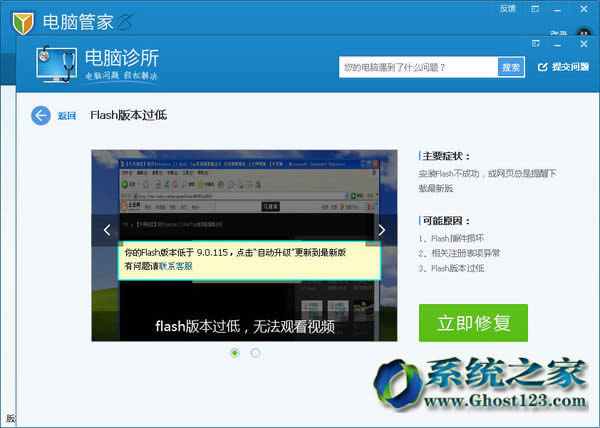Click the 提交问题 edit icon

click(x=543, y=67)
